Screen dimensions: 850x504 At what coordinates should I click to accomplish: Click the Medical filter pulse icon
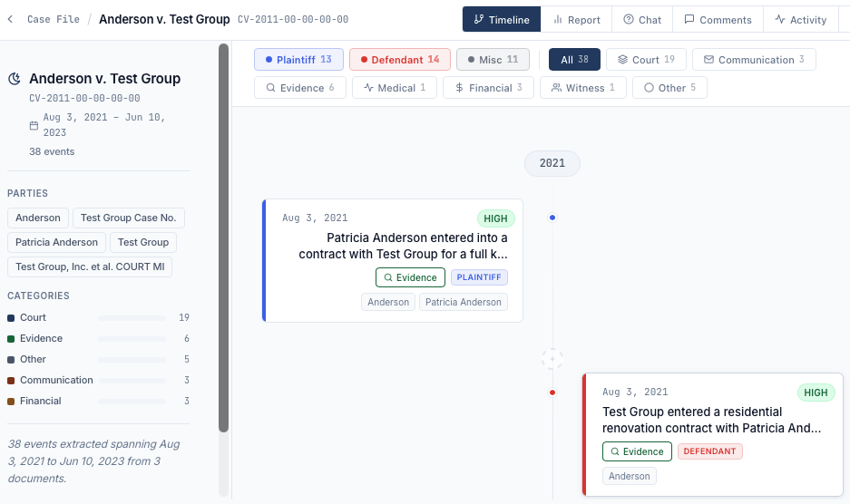coord(368,88)
